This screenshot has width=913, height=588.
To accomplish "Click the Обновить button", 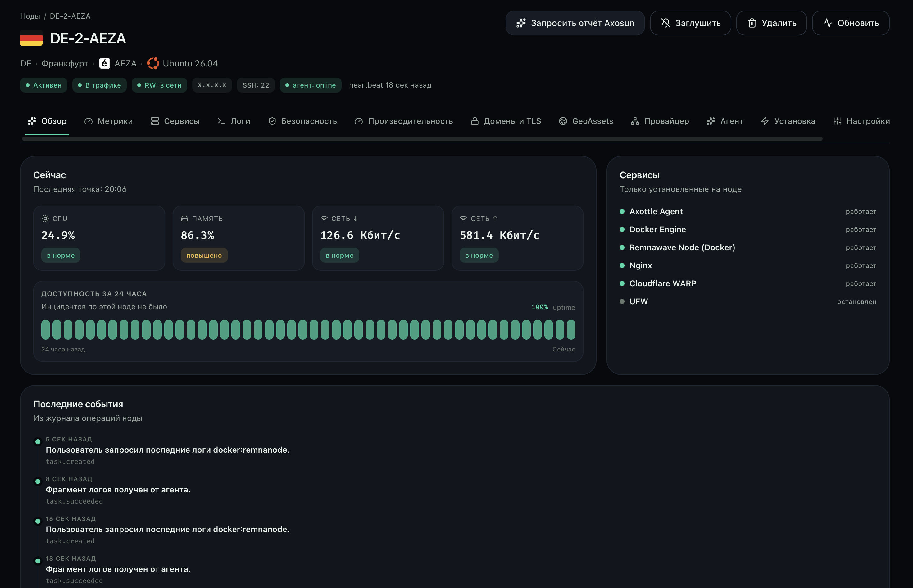I will tap(850, 23).
